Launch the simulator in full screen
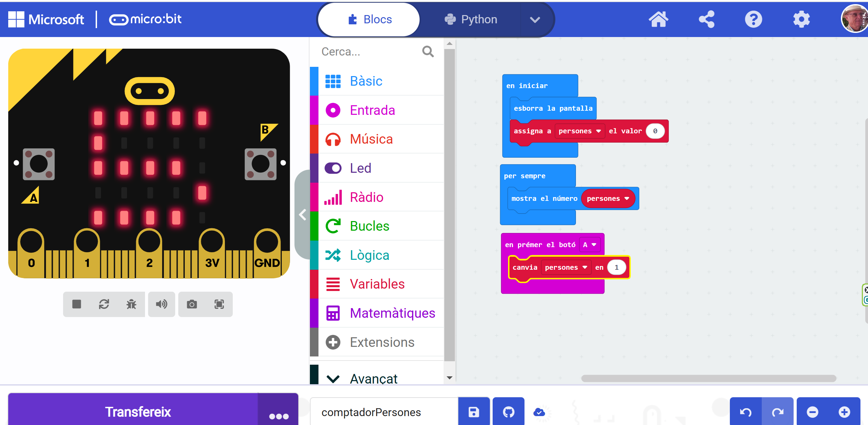Image resolution: width=868 pixels, height=425 pixels. click(219, 304)
